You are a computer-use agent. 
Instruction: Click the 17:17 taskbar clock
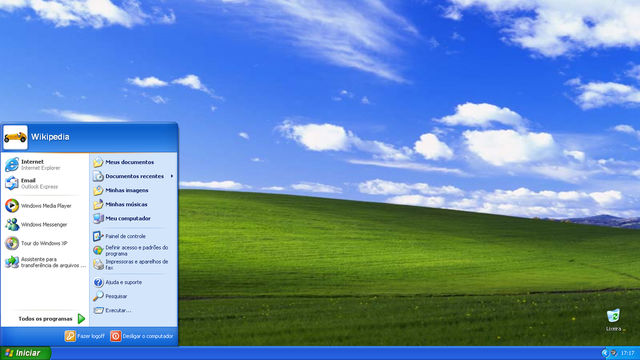point(628,353)
